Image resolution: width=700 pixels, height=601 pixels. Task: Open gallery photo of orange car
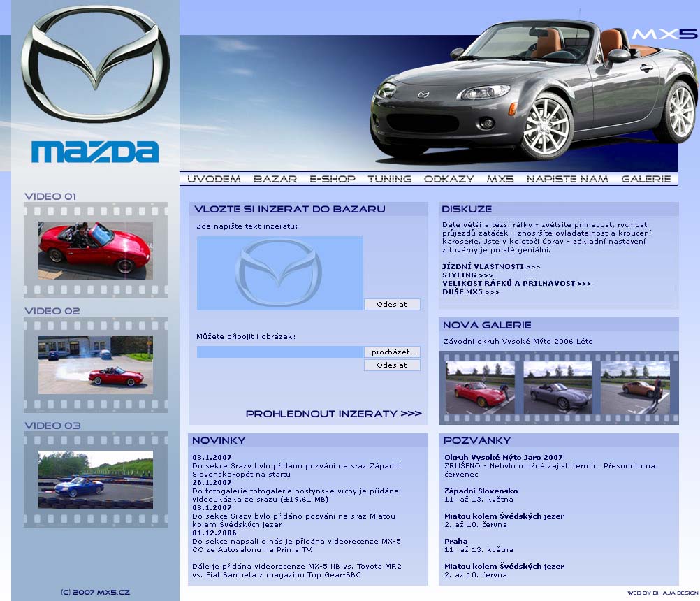click(x=635, y=388)
